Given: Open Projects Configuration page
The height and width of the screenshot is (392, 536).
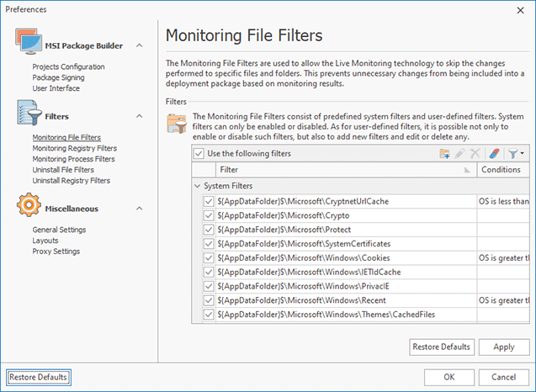Looking at the screenshot, I should point(68,66).
